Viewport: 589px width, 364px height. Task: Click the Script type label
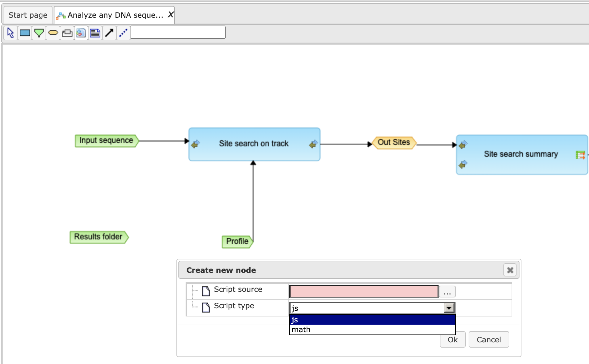pos(234,306)
